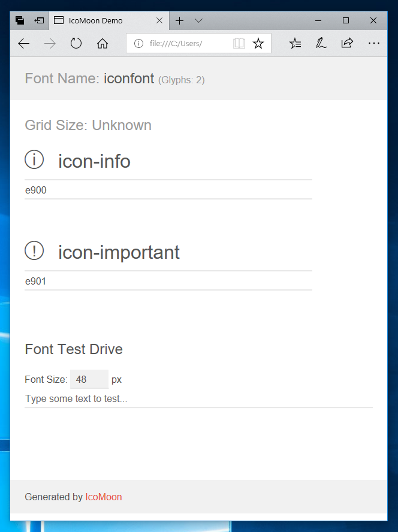Select the e901 code field

click(168, 281)
